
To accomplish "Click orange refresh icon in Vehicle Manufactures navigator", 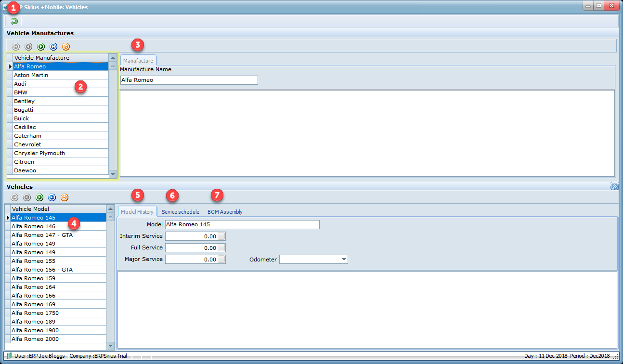I will pyautogui.click(x=66, y=47).
